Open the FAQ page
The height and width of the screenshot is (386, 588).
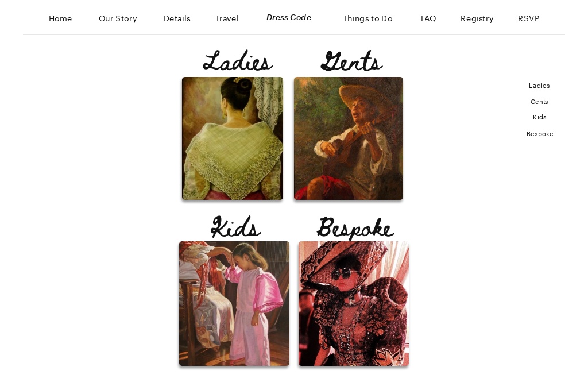428,18
